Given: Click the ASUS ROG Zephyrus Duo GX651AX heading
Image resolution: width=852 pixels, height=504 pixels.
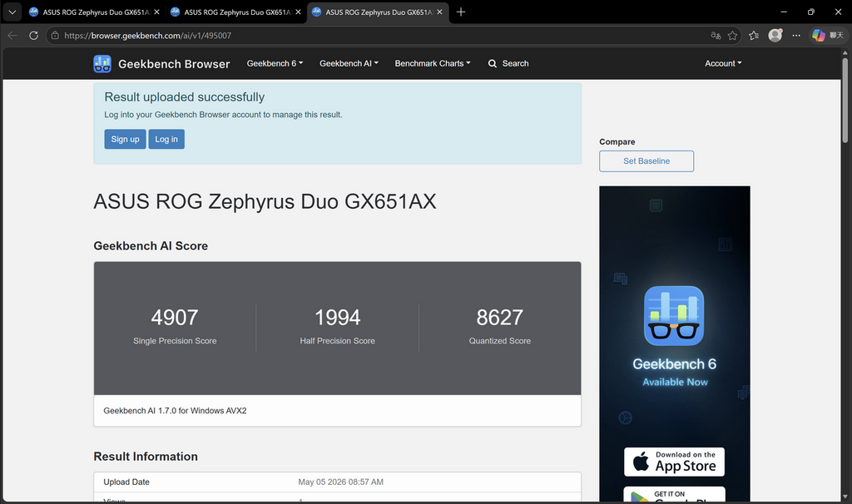Looking at the screenshot, I should pos(265,201).
